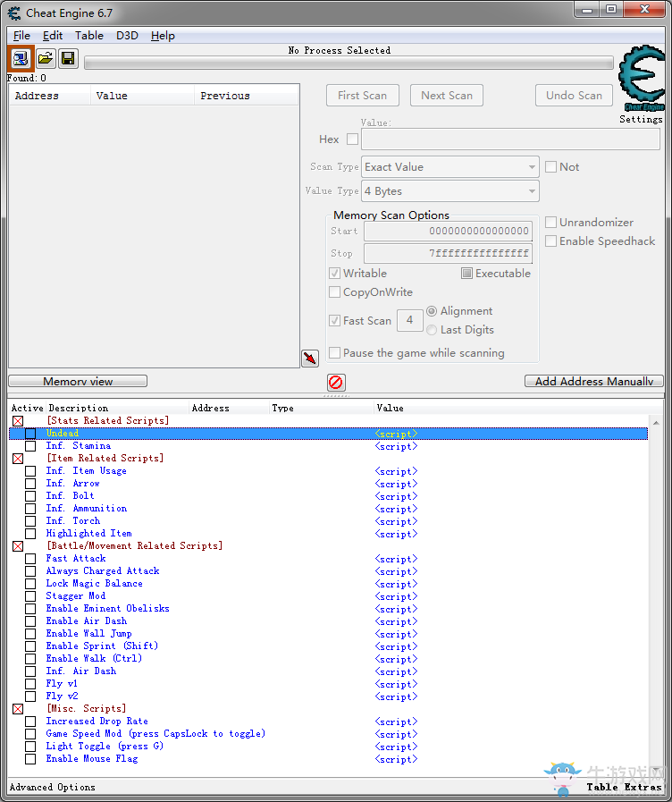
Task: Open Settings via Cheat Engine logo
Action: [642, 79]
